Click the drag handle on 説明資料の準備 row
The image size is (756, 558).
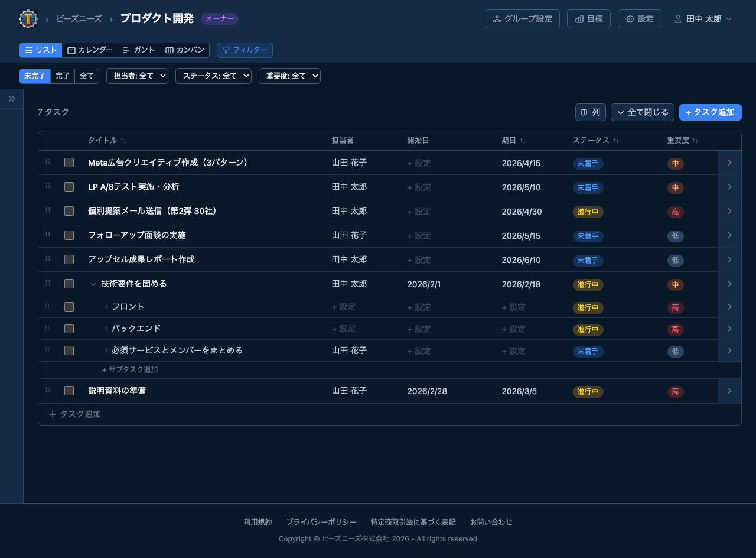(48, 391)
